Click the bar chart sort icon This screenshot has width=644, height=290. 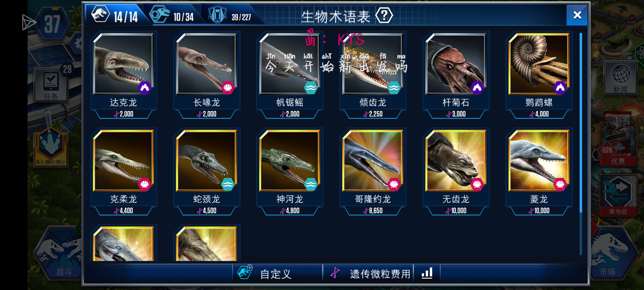[427, 273]
